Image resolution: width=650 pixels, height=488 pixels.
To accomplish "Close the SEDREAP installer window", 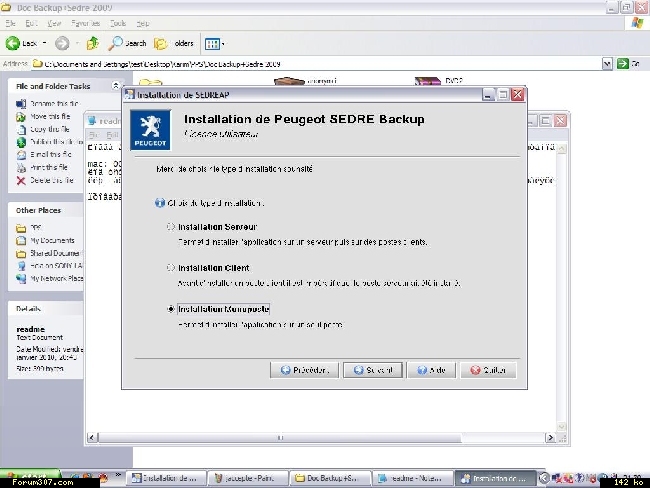I will tap(517, 95).
